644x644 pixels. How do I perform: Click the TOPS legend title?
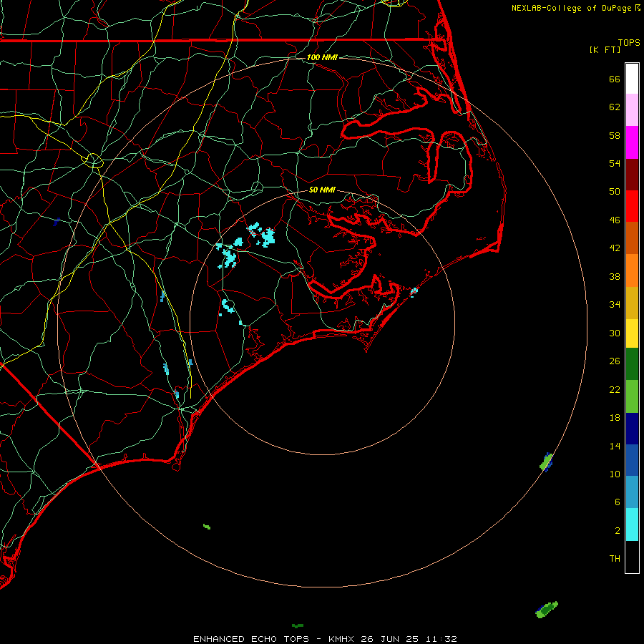click(629, 43)
